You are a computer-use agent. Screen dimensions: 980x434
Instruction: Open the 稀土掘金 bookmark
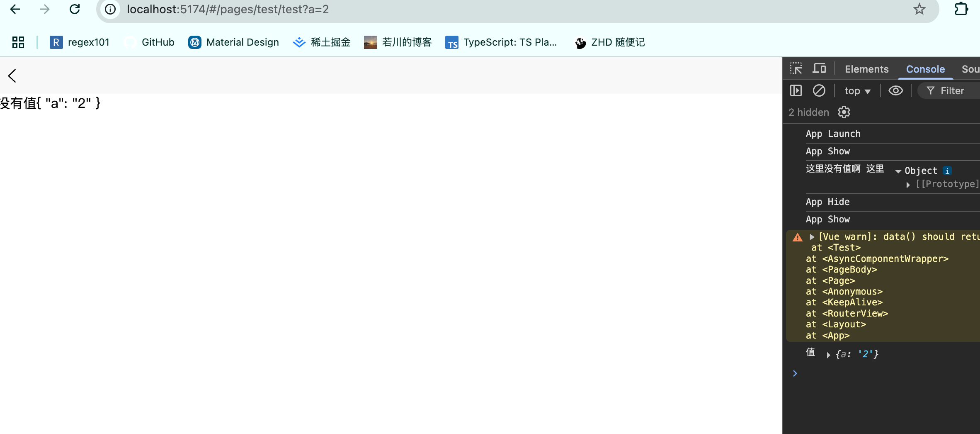(x=321, y=42)
